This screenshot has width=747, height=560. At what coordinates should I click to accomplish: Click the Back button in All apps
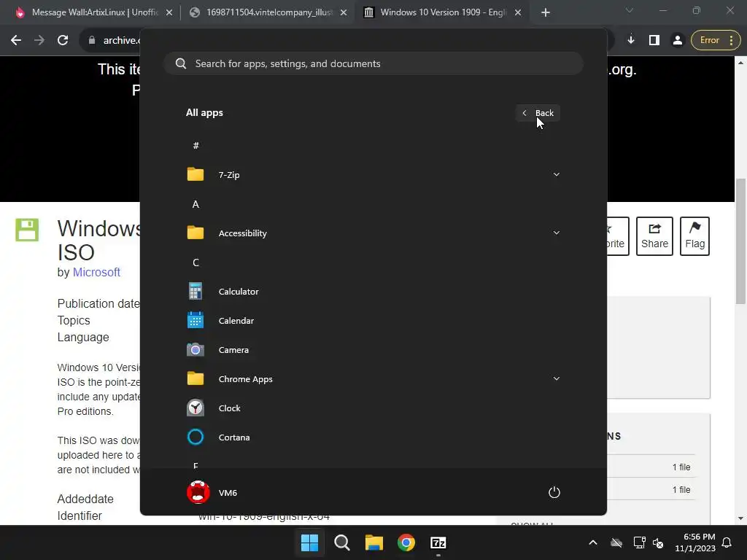(538, 113)
